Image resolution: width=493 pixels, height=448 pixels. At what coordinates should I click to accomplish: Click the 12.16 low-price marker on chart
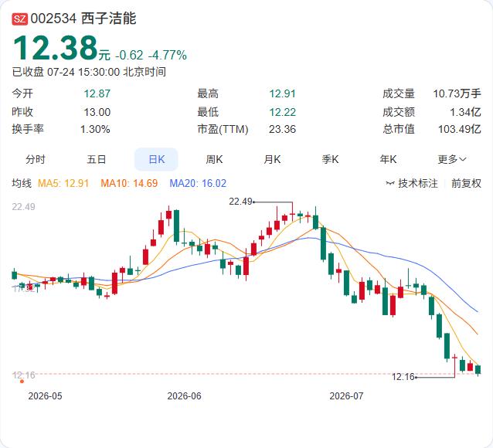click(x=403, y=377)
